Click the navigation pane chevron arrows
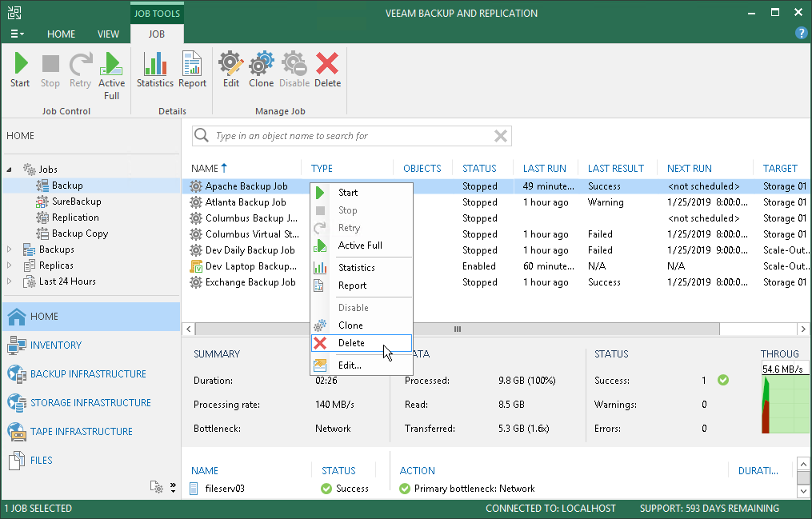Image resolution: width=812 pixels, height=519 pixels. pos(173,487)
